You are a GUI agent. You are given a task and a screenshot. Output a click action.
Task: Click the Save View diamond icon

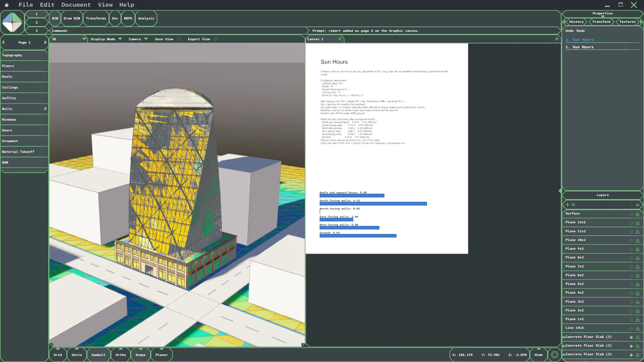tap(179, 39)
